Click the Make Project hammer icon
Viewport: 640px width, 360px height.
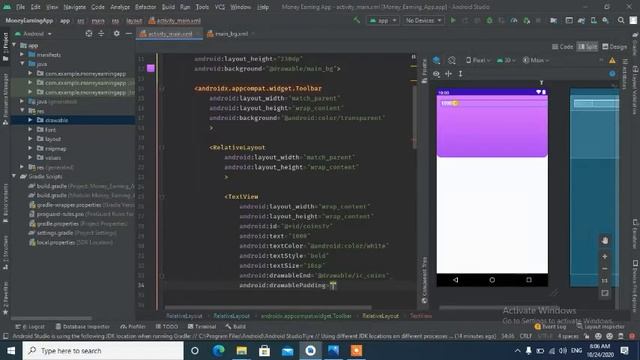357,20
